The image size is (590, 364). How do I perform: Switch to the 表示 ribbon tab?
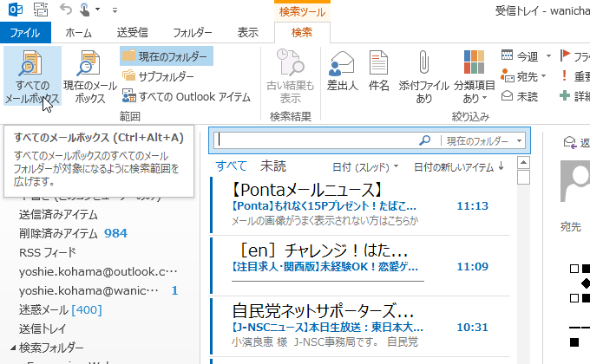pos(247,33)
